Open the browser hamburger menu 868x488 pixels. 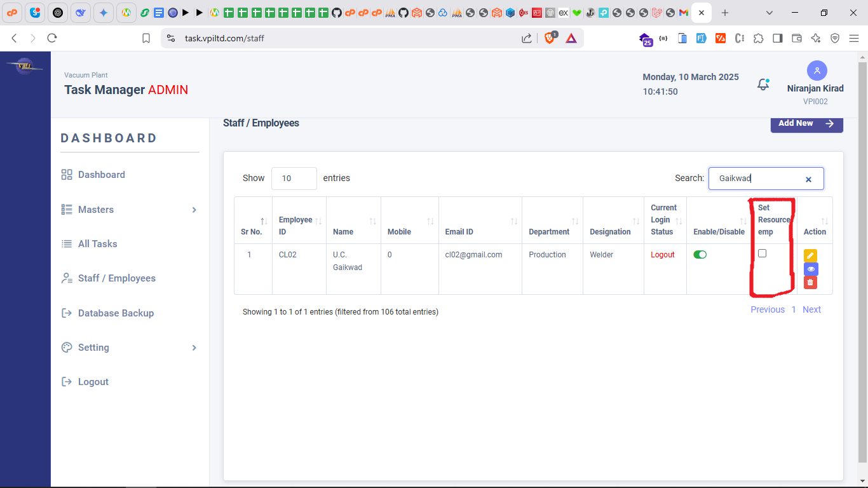click(854, 38)
